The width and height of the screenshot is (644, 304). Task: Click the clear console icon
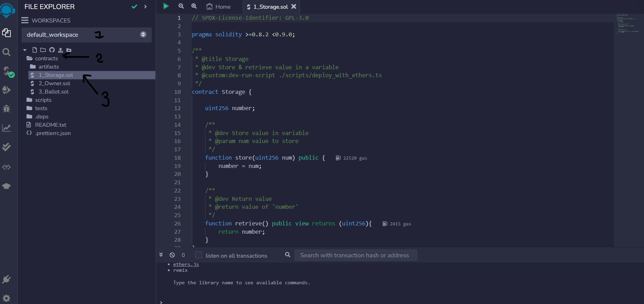coord(172,255)
